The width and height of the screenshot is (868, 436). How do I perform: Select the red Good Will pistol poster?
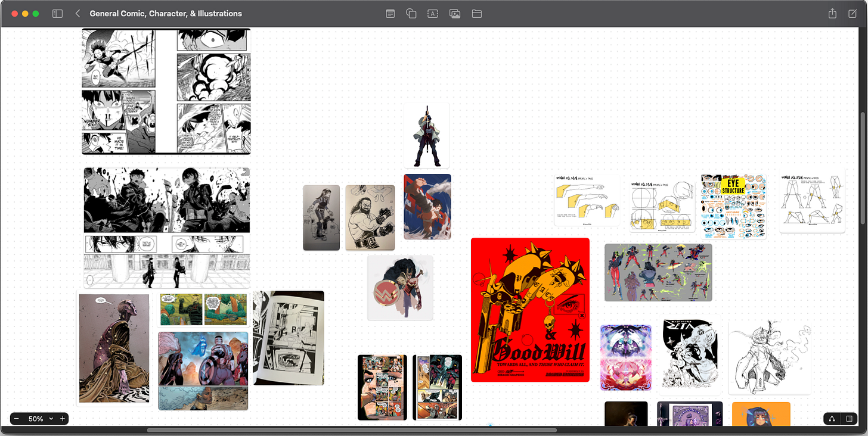click(530, 310)
